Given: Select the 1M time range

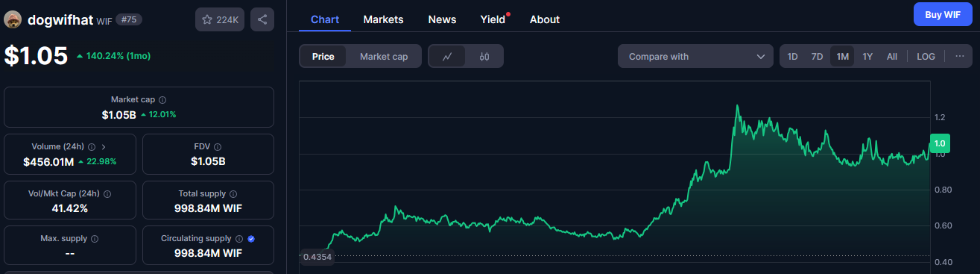Looking at the screenshot, I should coord(842,56).
